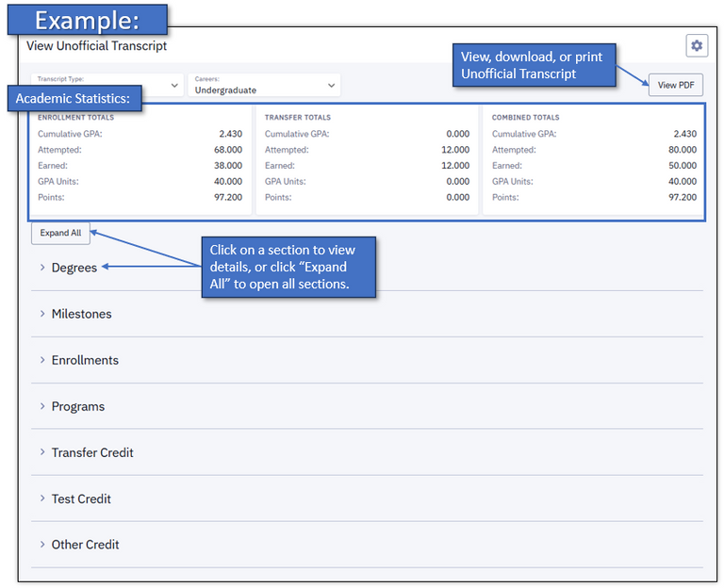Click the TRANSFER TOTALS heading
The image size is (724, 588).
coord(298,118)
